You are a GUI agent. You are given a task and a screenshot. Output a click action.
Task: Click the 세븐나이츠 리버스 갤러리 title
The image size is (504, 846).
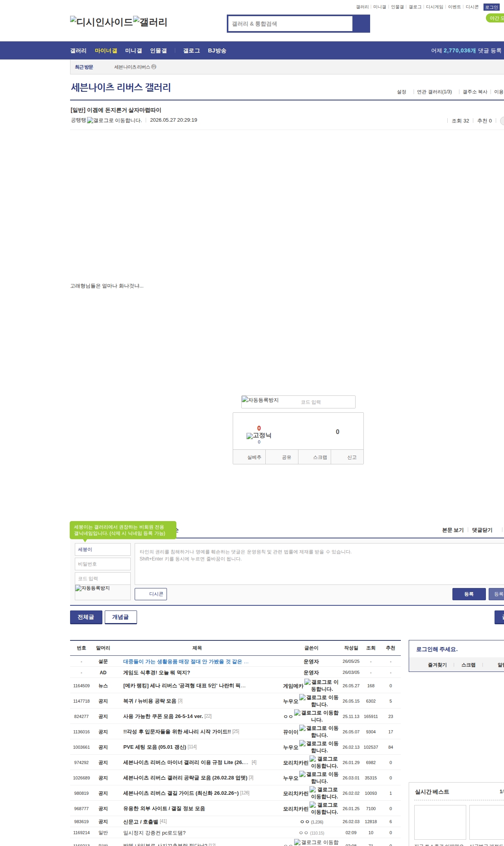click(121, 87)
